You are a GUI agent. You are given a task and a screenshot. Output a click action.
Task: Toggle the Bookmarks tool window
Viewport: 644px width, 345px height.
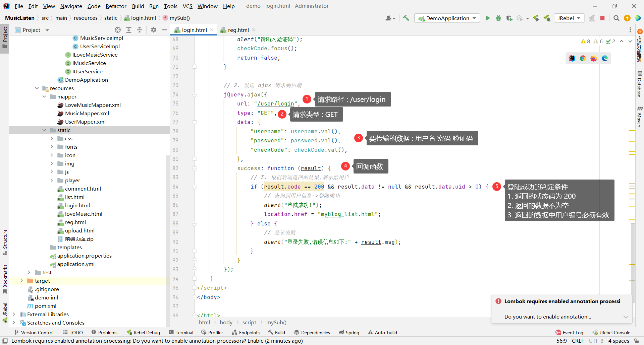tap(5, 279)
